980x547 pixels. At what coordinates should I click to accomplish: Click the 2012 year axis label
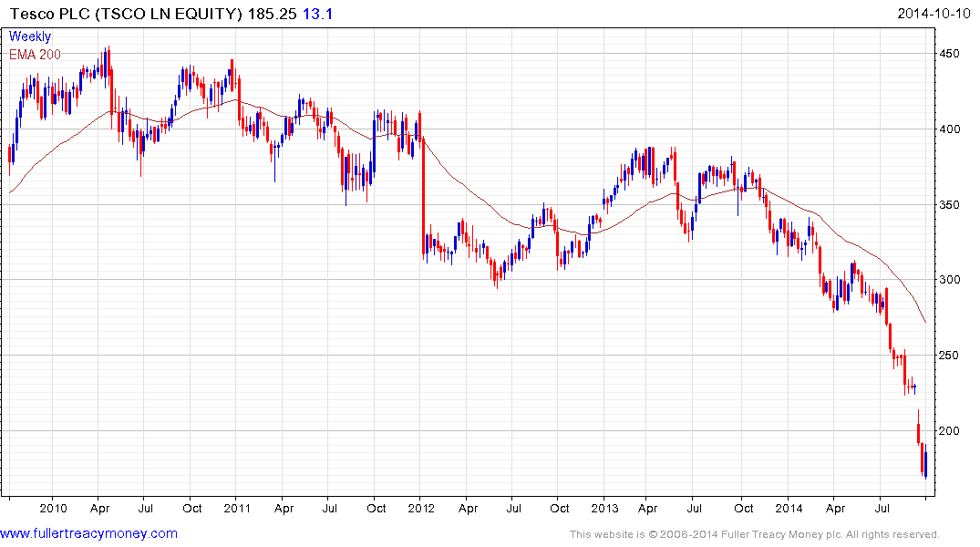pos(420,508)
